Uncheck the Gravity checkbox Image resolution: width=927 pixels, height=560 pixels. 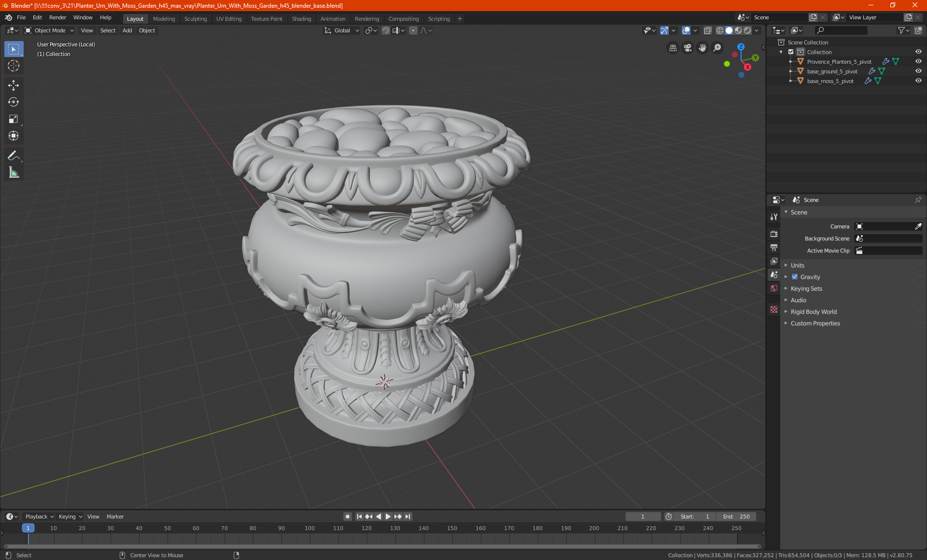tap(795, 277)
